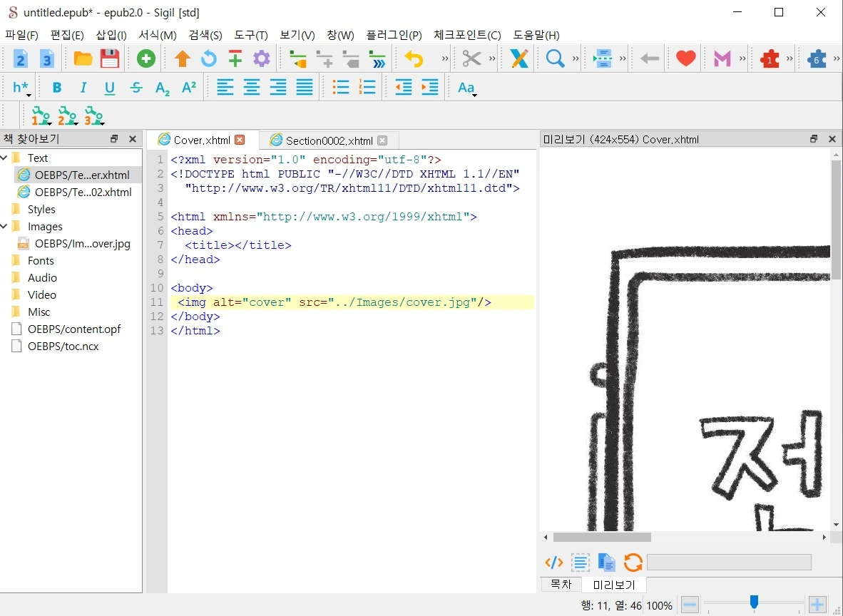Toggle bold formatting
This screenshot has height=616, width=843.
57,88
